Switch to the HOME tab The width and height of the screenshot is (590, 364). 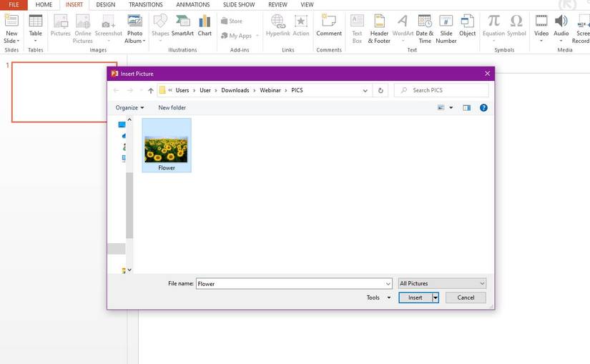click(44, 4)
